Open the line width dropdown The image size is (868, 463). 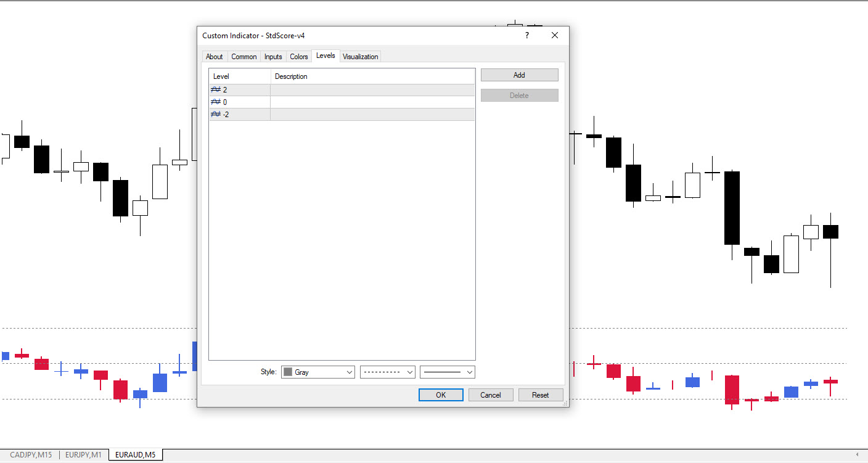pos(448,372)
